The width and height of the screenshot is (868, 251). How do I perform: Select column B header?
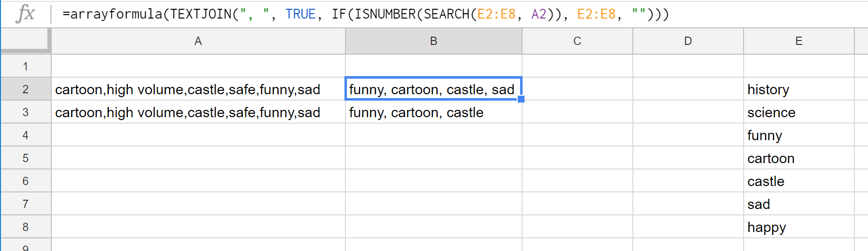point(433,41)
